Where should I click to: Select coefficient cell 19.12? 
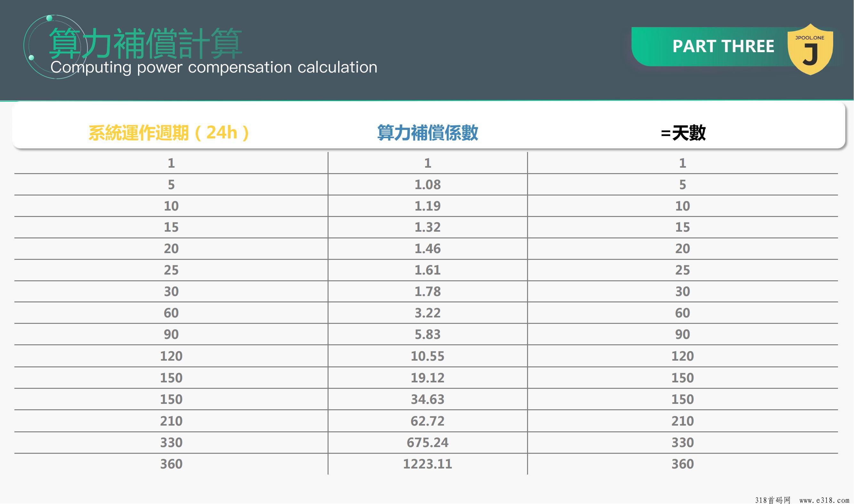[427, 378]
